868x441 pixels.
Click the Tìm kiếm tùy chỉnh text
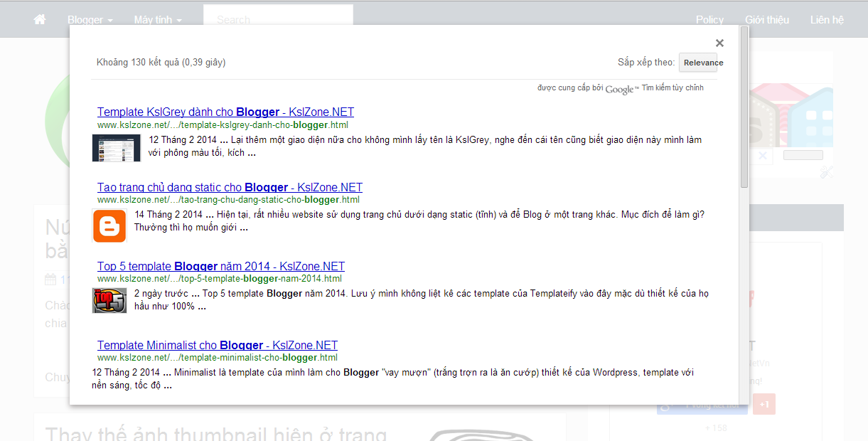(x=673, y=87)
